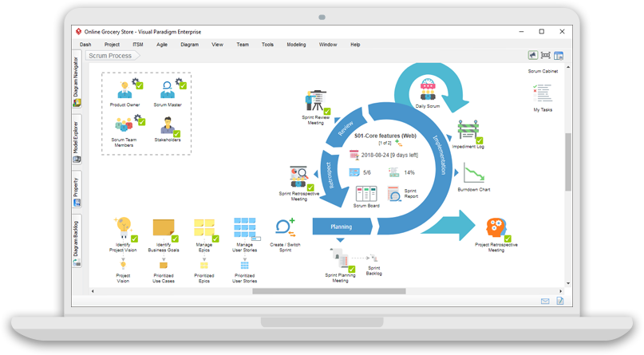Expand the Diagram Backlog side tab
Viewport: 644px width, 355px height.
[x=77, y=241]
